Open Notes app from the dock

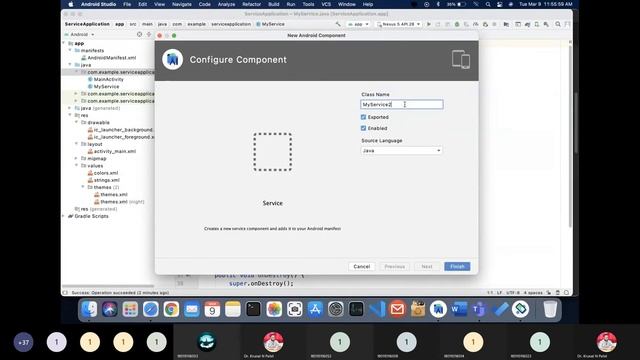(x=233, y=309)
